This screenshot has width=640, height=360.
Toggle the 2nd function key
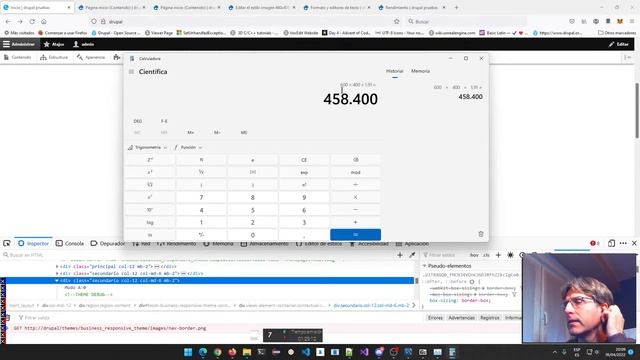pyautogui.click(x=150, y=160)
